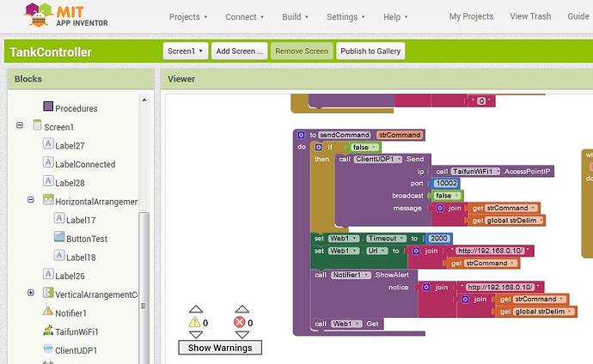
Task: Go to My Projects
Action: (x=471, y=16)
